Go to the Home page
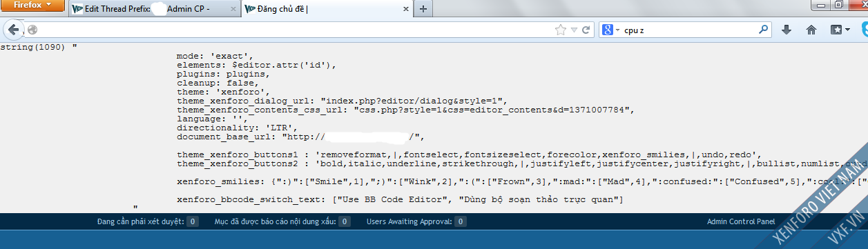This screenshot has height=249, width=868. [x=811, y=30]
